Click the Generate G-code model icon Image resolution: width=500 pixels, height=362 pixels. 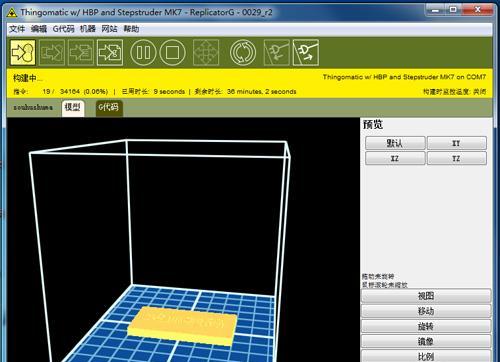(x=110, y=52)
